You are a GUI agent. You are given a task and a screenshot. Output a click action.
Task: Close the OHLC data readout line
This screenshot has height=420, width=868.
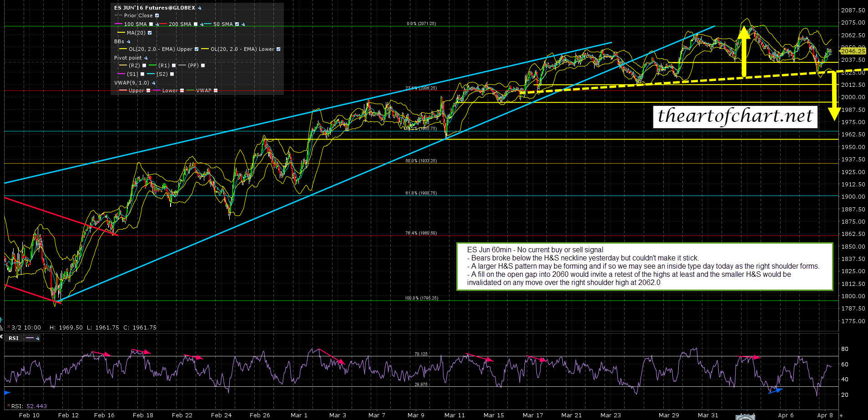click(8, 327)
